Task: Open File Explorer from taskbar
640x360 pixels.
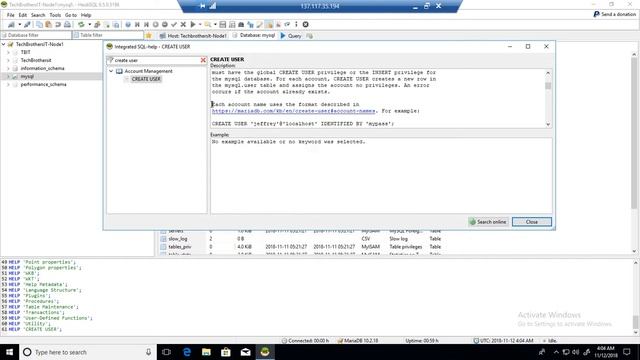Action: coord(206,352)
